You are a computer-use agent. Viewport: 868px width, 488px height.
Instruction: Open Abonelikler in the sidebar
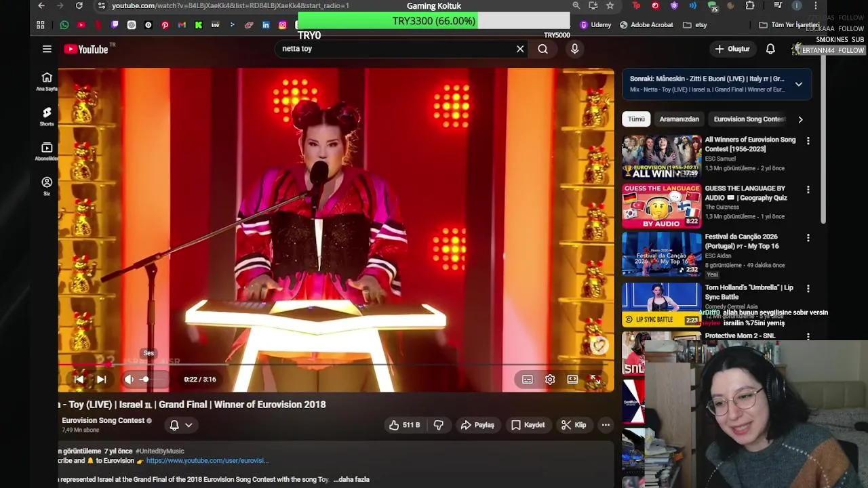(x=47, y=152)
